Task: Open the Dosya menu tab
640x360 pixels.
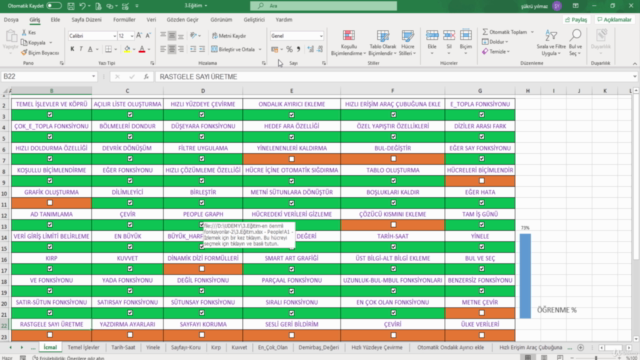Action: pos(11,20)
